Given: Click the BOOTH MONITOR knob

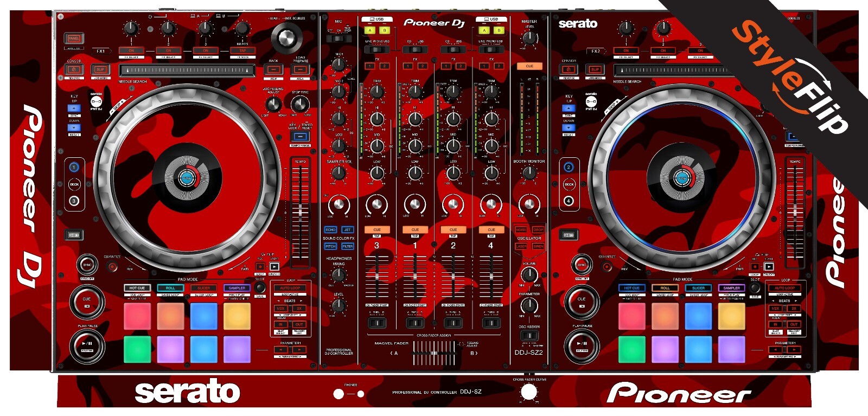Looking at the screenshot, I should tap(529, 173).
